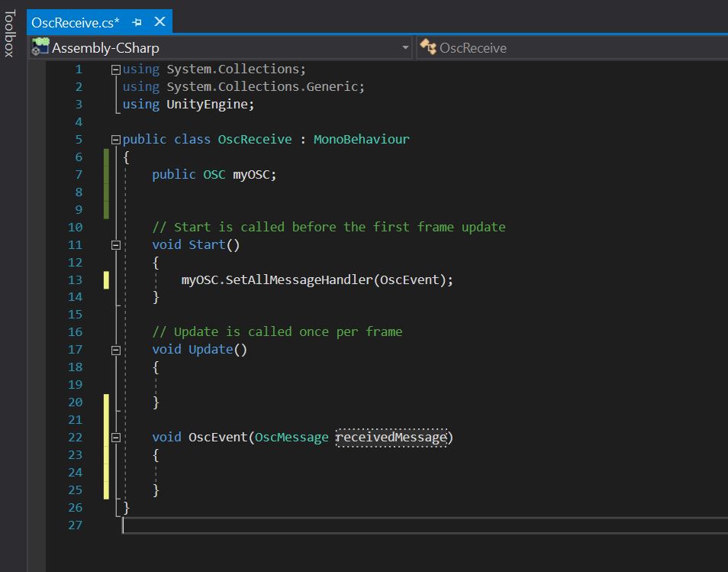Open the Assembly-CSharp project dropdown arrow
Image resolution: width=728 pixels, height=572 pixels.
click(x=405, y=48)
